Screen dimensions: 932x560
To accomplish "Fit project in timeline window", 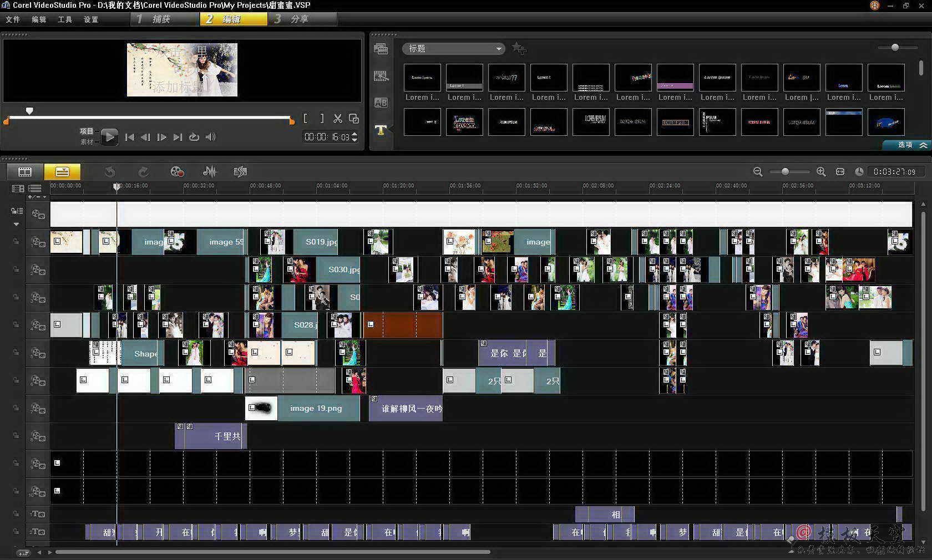I will [840, 172].
